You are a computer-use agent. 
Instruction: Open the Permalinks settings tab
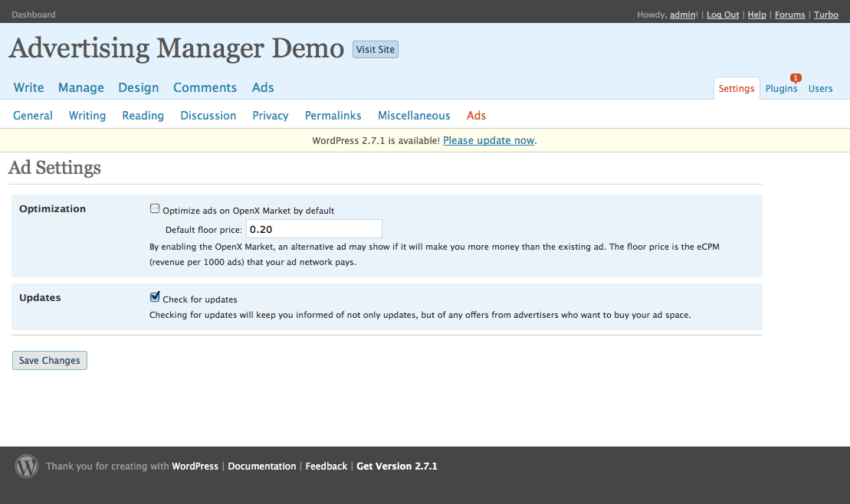point(333,116)
